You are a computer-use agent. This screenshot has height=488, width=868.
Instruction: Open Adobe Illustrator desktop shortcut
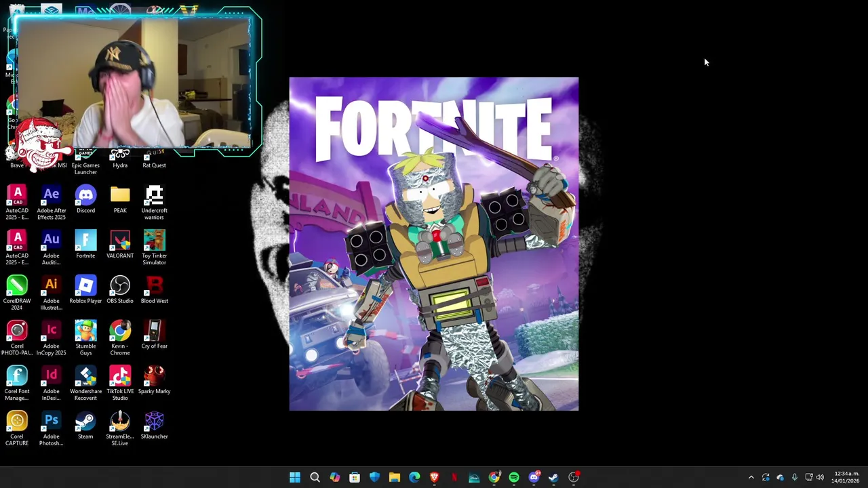[x=52, y=293]
